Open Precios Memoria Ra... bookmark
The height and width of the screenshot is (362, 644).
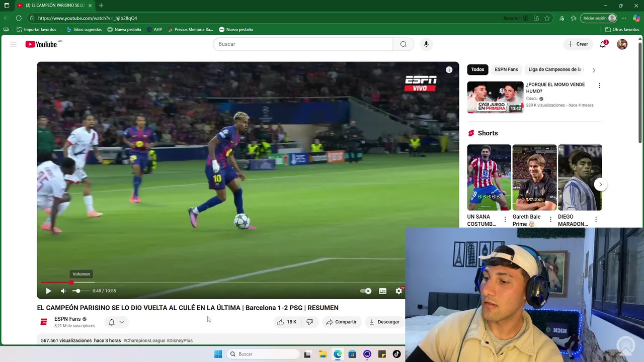(190, 30)
